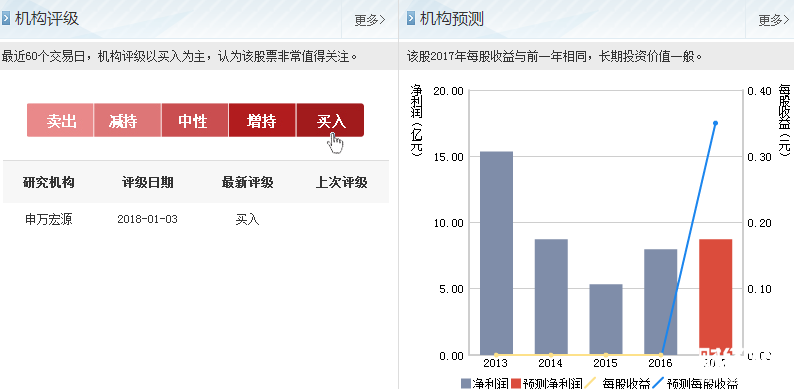Screen dimensions: 794x389
Task: Click the 机构预测 panel header icon
Action: click(411, 19)
